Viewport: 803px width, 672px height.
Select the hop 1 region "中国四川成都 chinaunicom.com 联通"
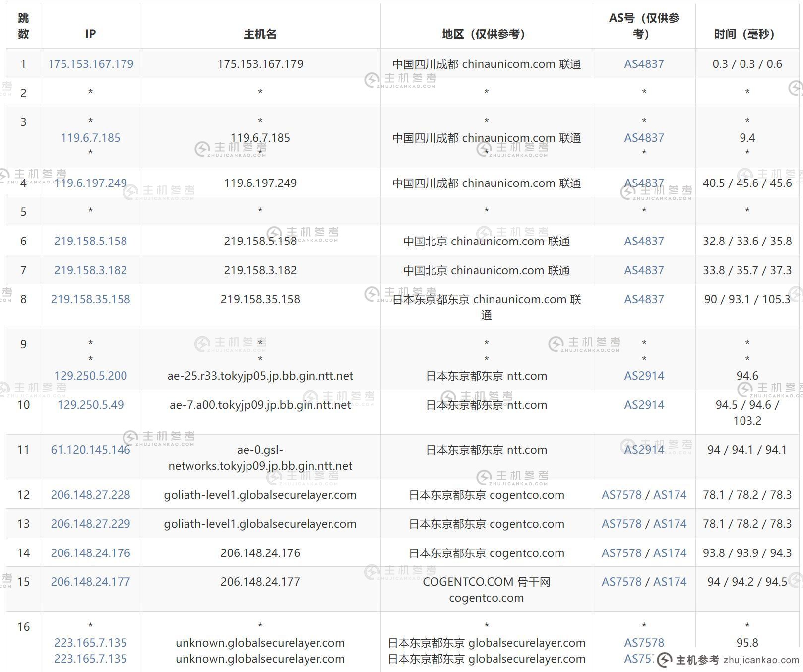486,64
